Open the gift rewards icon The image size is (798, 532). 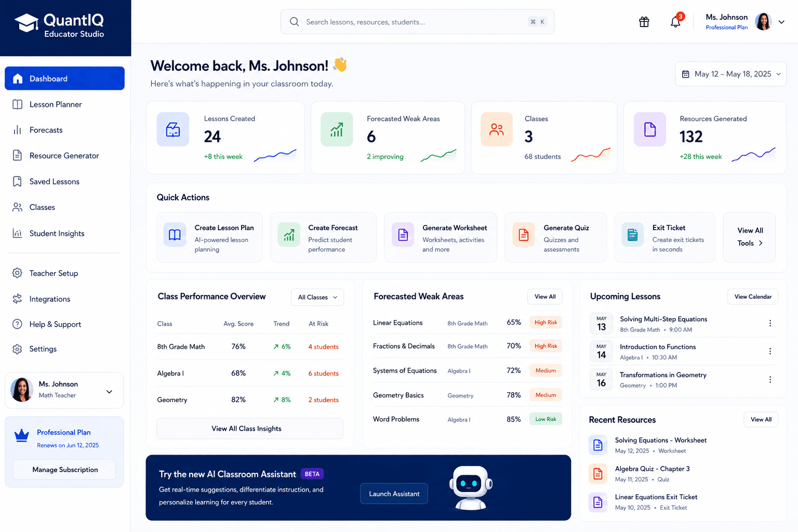[x=644, y=22]
